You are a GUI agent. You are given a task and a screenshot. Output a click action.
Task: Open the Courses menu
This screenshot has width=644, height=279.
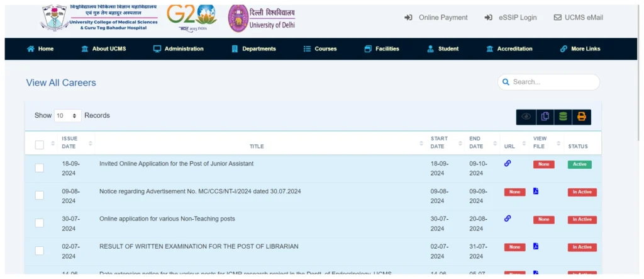pyautogui.click(x=320, y=48)
